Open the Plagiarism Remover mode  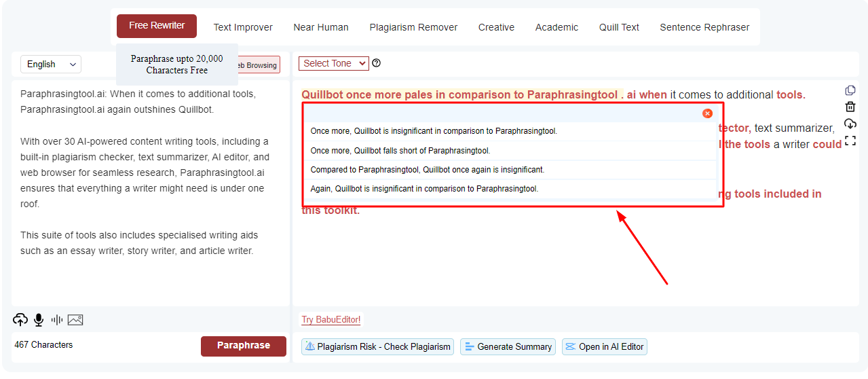click(x=413, y=27)
